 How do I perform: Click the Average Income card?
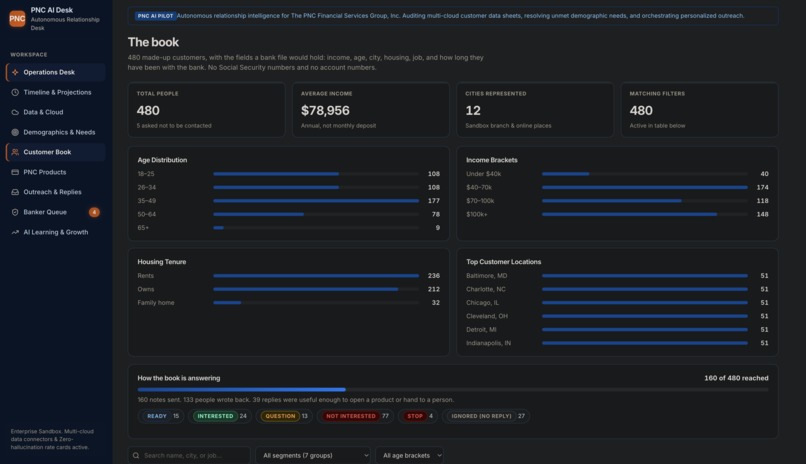(371, 110)
